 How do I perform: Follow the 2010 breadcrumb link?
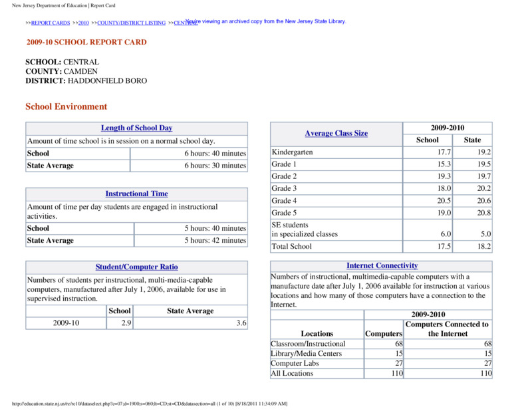(84, 23)
